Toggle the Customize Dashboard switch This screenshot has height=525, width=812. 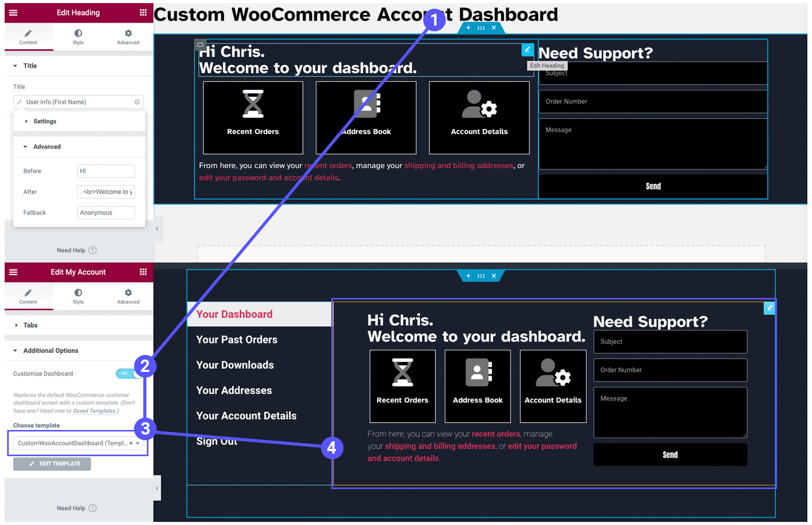tap(127, 374)
